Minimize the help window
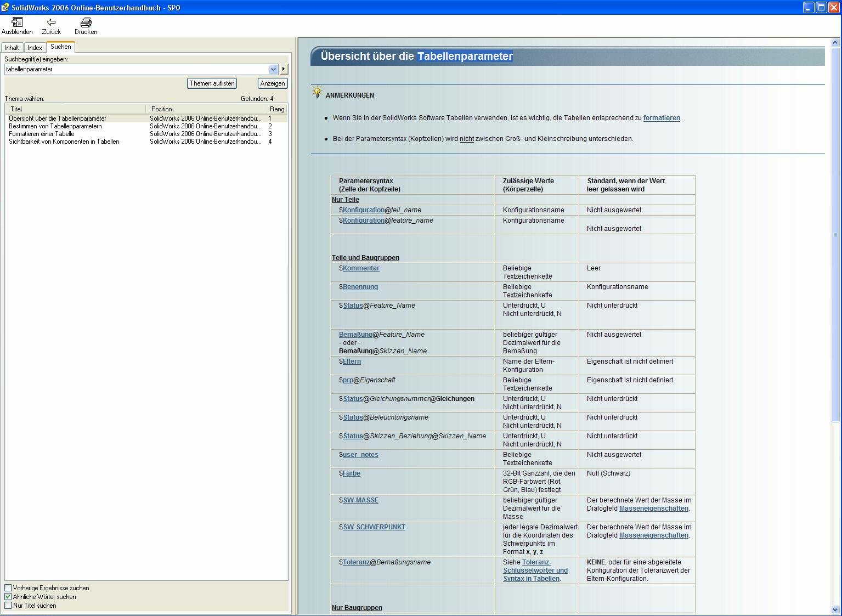Image resolution: width=842 pixels, height=616 pixels. 809,8
